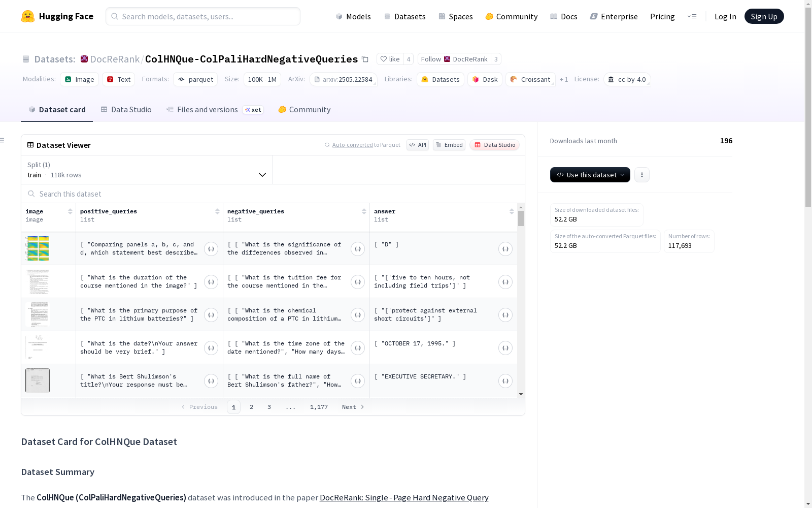The height and width of the screenshot is (508, 812).
Task: Expand JSON for 'EXECUTIVE SECRETARY.' answer
Action: (x=505, y=381)
